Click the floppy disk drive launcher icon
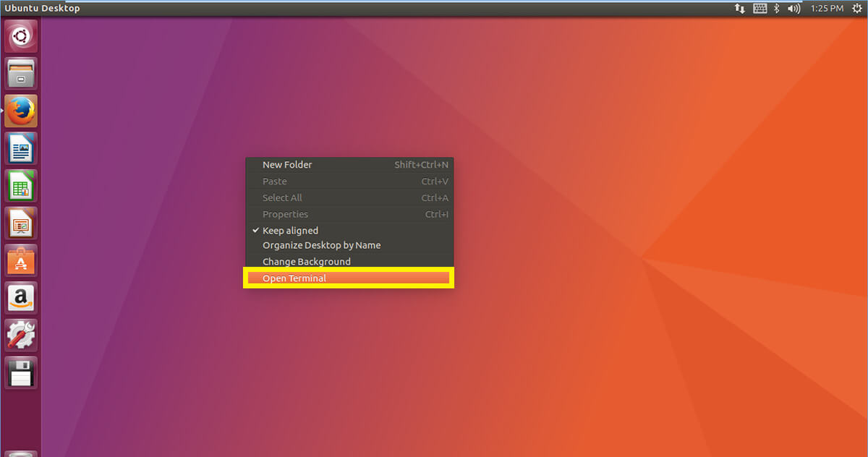Image resolution: width=868 pixels, height=457 pixels. 21,374
